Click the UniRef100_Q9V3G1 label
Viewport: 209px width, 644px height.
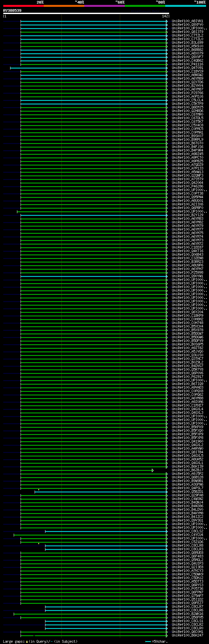[x=187, y=520]
